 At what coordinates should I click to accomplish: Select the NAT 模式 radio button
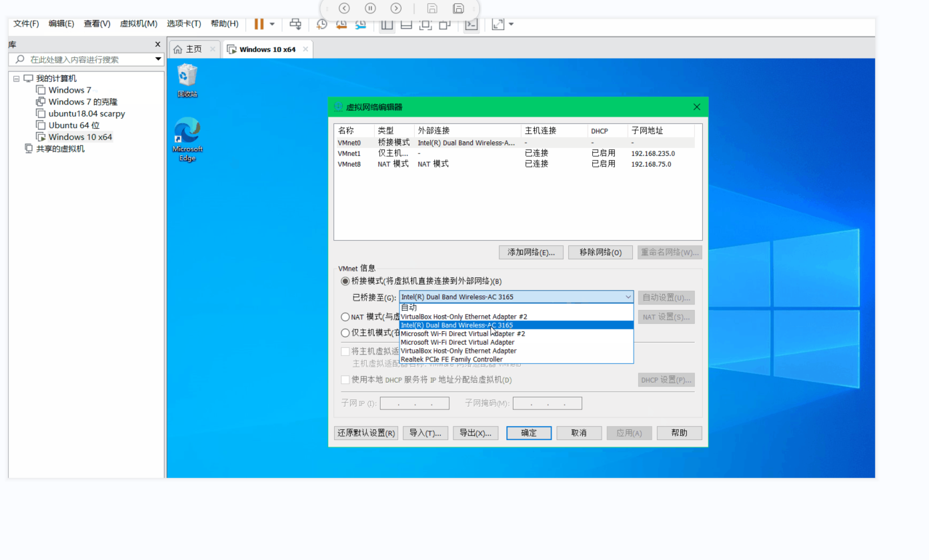345,317
